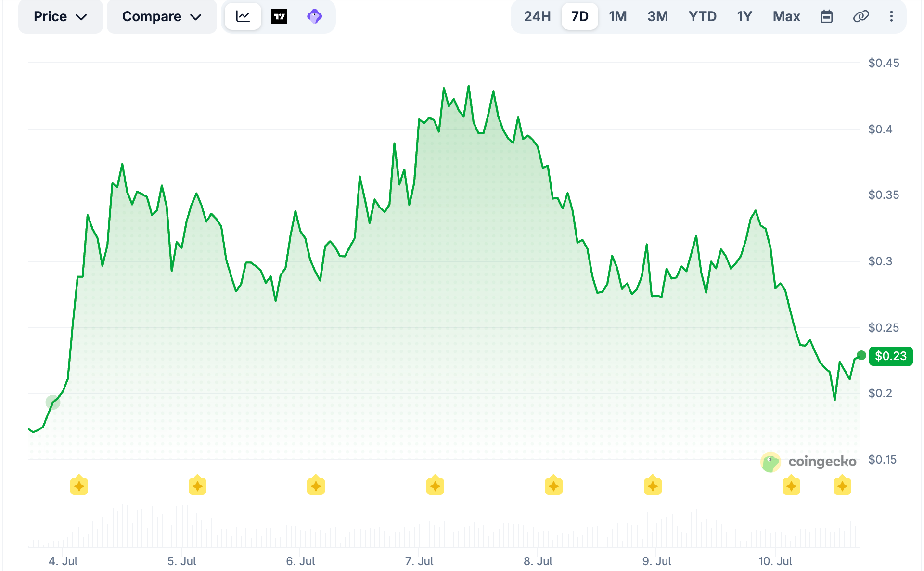Screen dimensions: 924x571
Task: Click the $0.4 axis label
Action: [880, 130]
